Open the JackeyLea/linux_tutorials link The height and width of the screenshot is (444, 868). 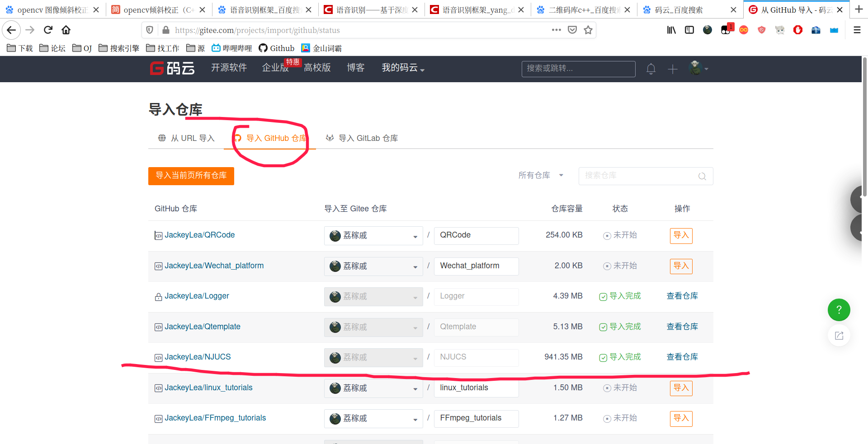click(208, 388)
